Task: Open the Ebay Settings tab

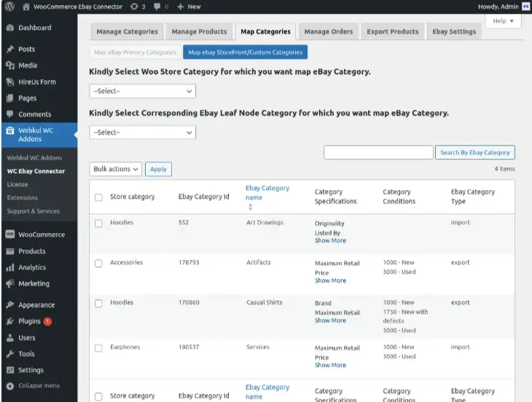Action: tap(453, 31)
